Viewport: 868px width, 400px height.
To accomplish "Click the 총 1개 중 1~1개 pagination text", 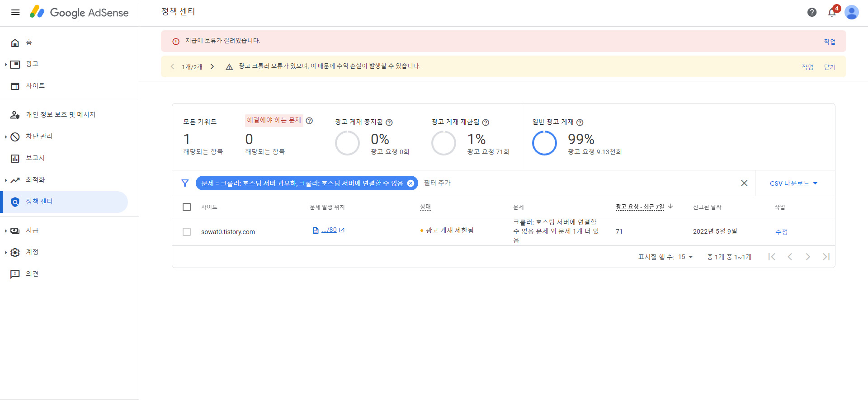I will (x=729, y=257).
